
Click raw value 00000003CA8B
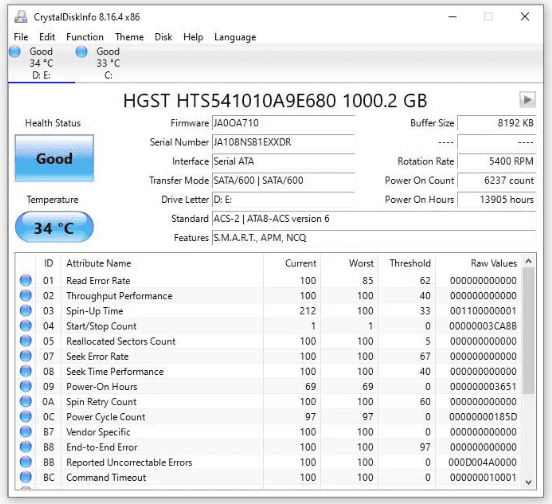coord(483,326)
